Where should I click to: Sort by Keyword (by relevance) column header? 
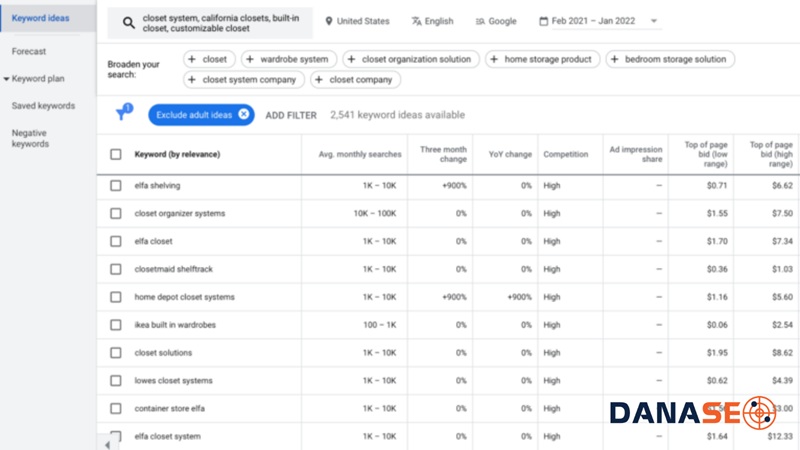tap(177, 154)
